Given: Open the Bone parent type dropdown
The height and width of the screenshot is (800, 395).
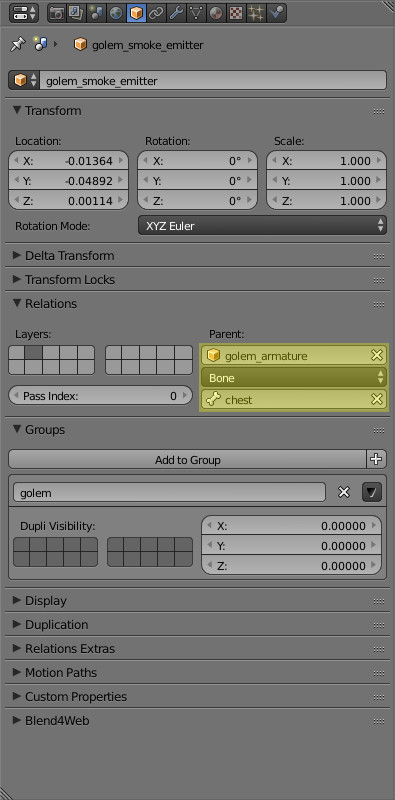Looking at the screenshot, I should coord(294,378).
